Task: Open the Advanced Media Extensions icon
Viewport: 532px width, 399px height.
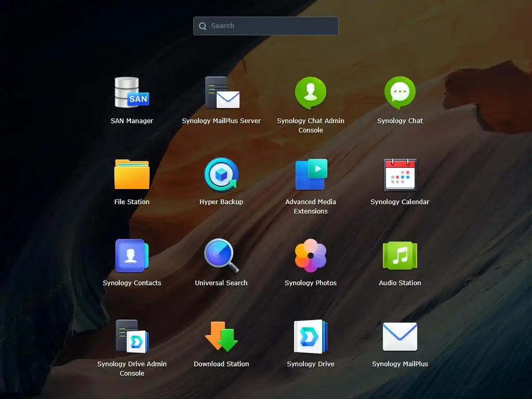Action: coord(311,174)
